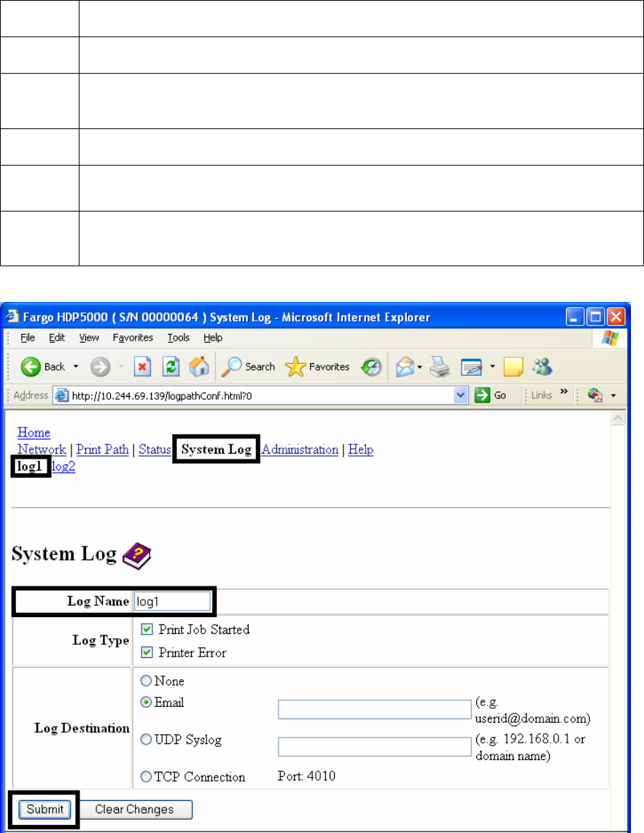
Task: Open the Edit menu
Action: 57,337
